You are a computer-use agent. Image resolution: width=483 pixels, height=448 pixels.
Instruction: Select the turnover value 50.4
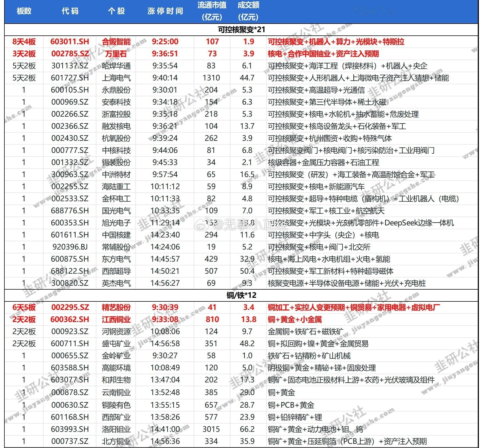[247, 271]
